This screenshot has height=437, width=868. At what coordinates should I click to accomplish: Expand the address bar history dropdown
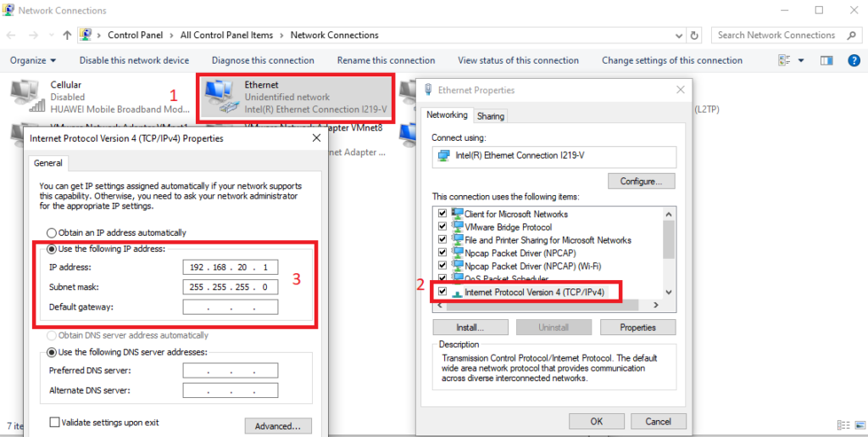point(678,36)
